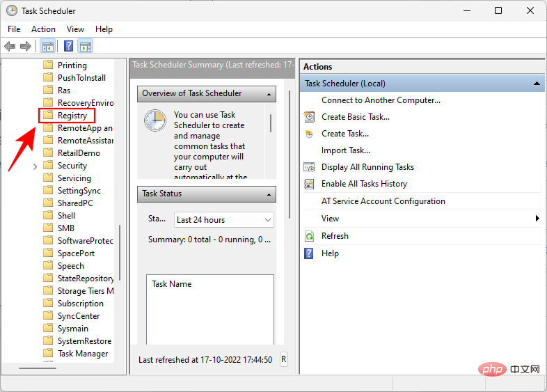Click the Display All Running Tasks icon
This screenshot has height=392, width=547.
click(x=309, y=167)
